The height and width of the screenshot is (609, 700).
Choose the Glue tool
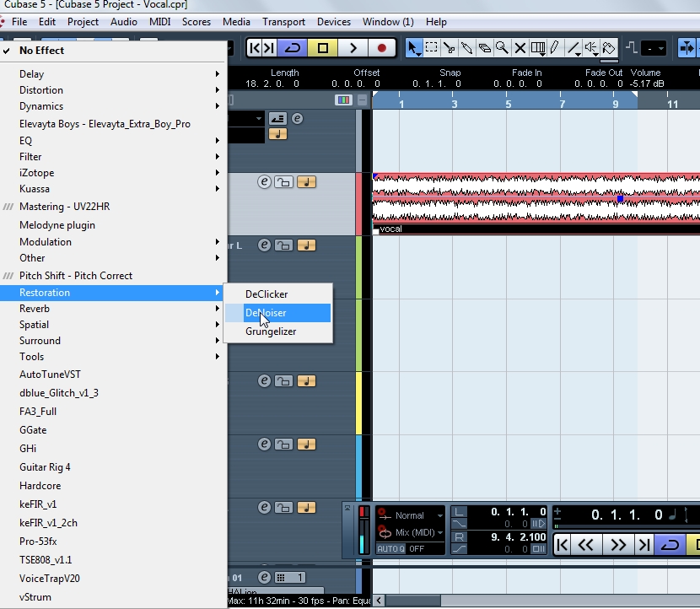[x=468, y=48]
